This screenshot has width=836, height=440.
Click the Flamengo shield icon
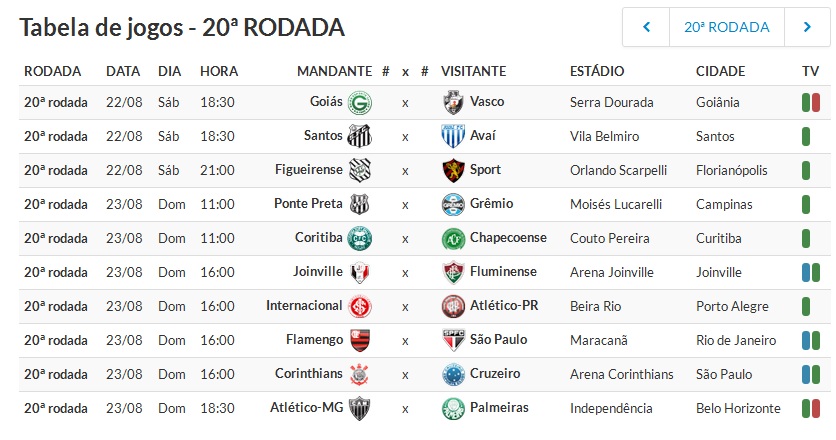(360, 340)
